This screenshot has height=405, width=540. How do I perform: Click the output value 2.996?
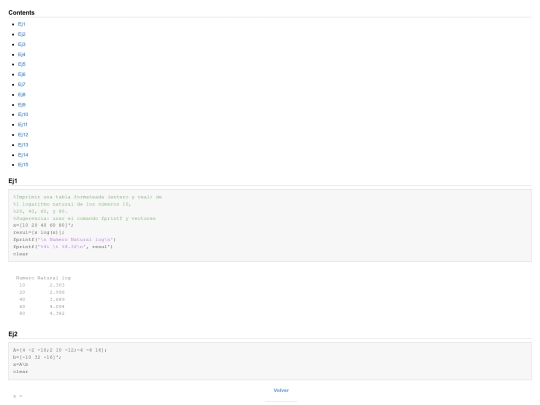[x=57, y=292]
